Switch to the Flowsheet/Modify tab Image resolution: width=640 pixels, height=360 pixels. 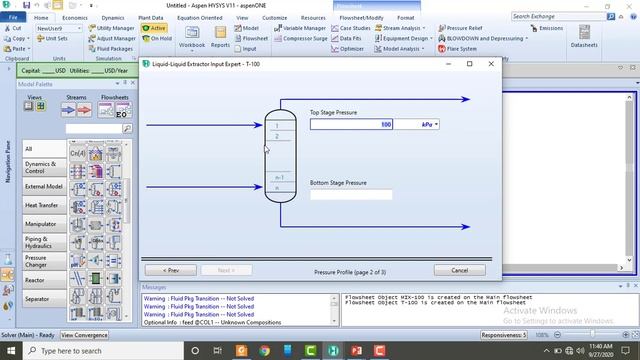pyautogui.click(x=361, y=18)
